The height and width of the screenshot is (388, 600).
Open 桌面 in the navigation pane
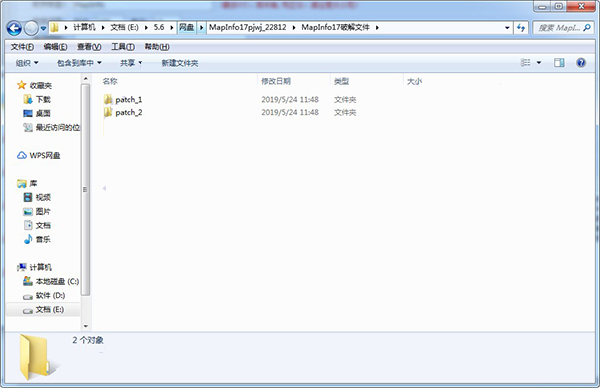coord(43,113)
